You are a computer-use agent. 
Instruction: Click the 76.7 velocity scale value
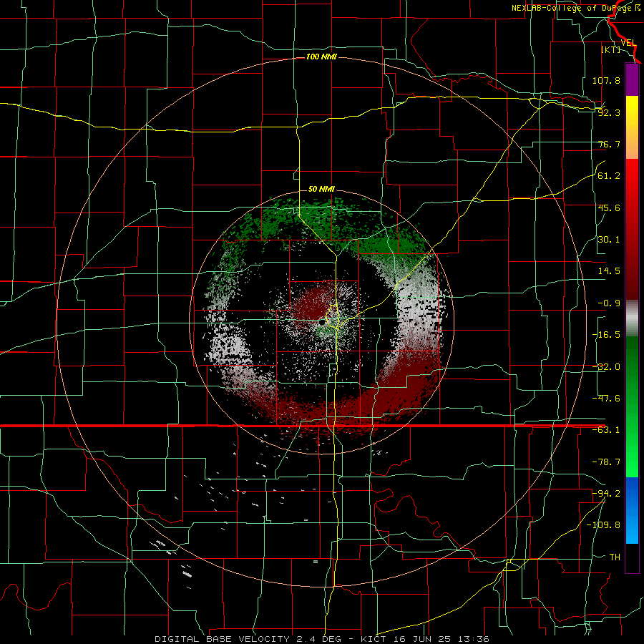tap(609, 144)
